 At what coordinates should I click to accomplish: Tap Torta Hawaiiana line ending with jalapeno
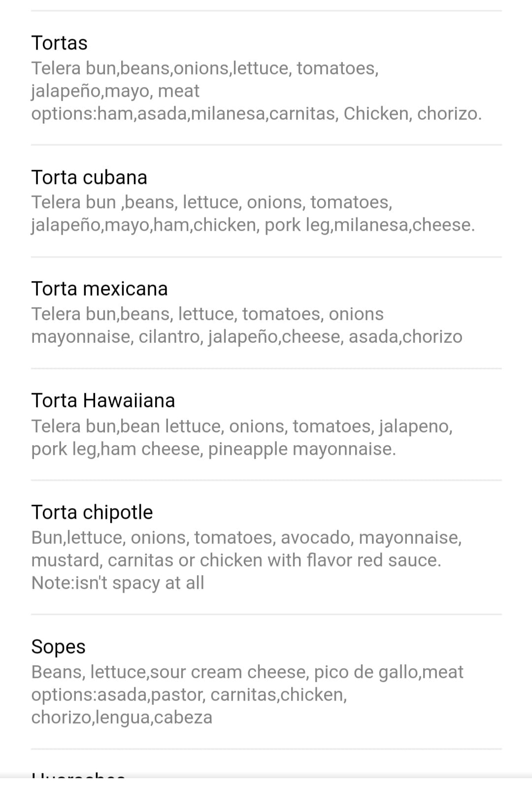tap(241, 426)
